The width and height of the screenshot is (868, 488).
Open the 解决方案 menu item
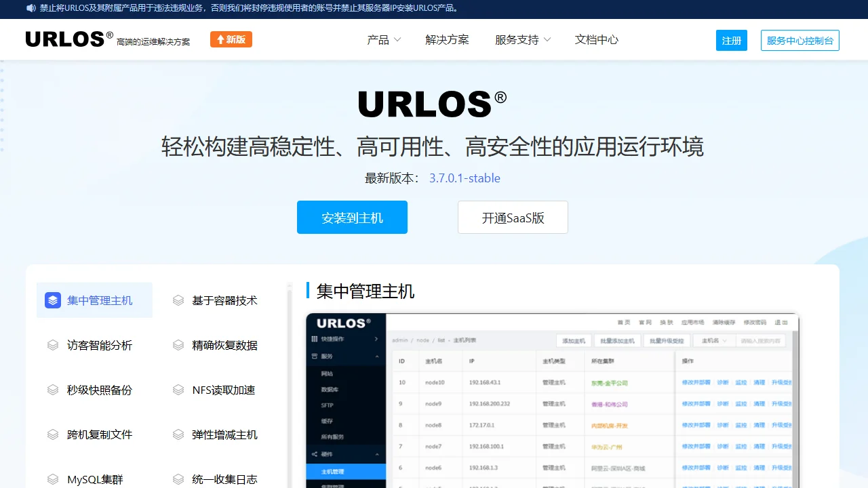pyautogui.click(x=447, y=40)
